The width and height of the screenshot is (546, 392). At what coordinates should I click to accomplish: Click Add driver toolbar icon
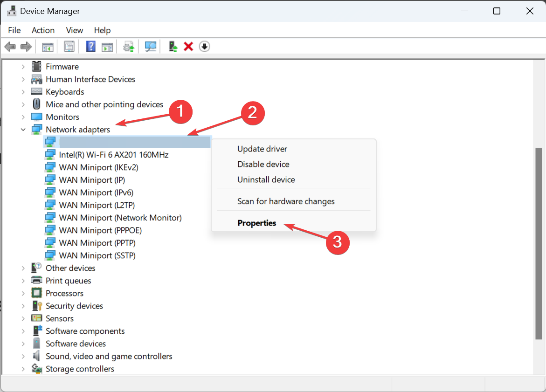[173, 47]
